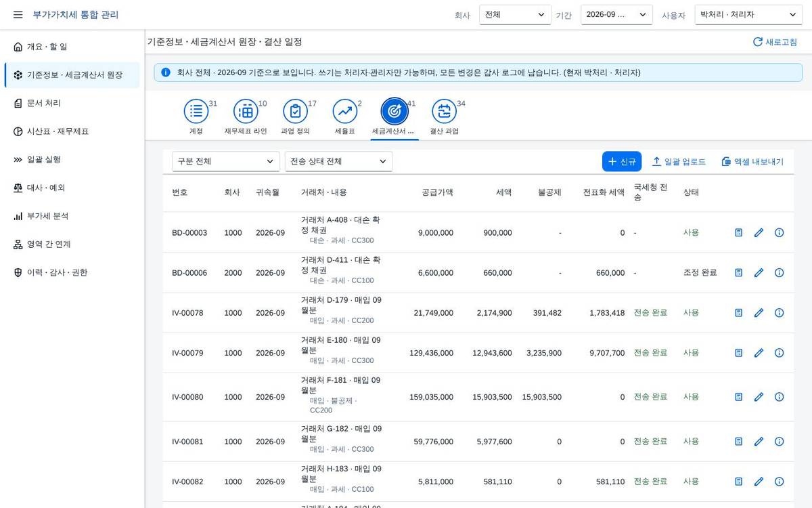The height and width of the screenshot is (508, 812).
Task: Click the document icon for IV-00078
Action: click(x=739, y=313)
